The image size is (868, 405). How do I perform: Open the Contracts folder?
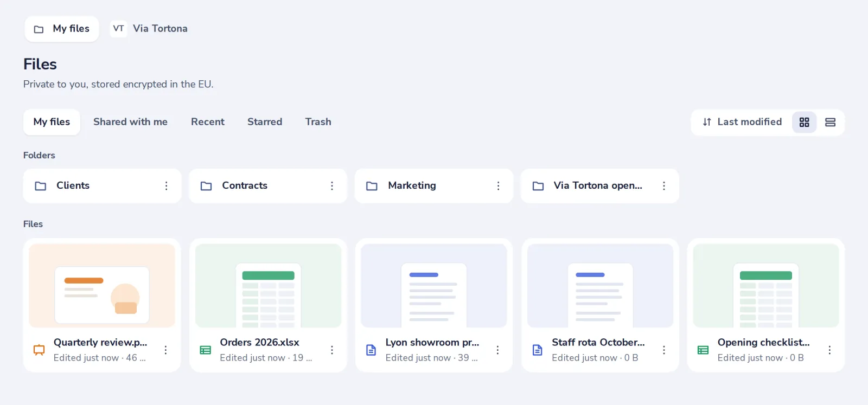[x=268, y=186]
